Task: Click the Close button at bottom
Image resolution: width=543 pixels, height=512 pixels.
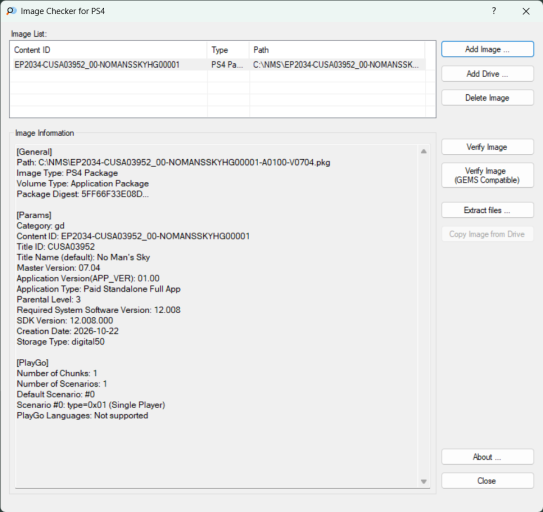Action: (x=487, y=481)
